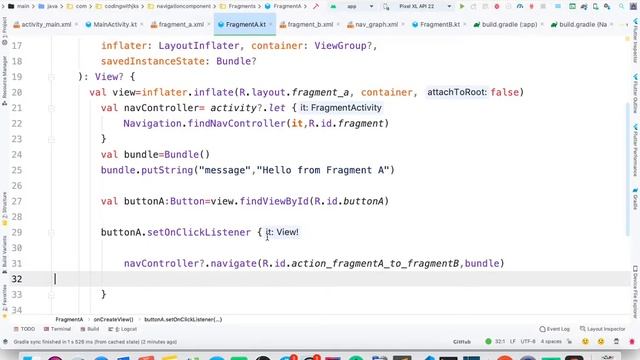Open the Layout Inspector panel

[x=602, y=329]
